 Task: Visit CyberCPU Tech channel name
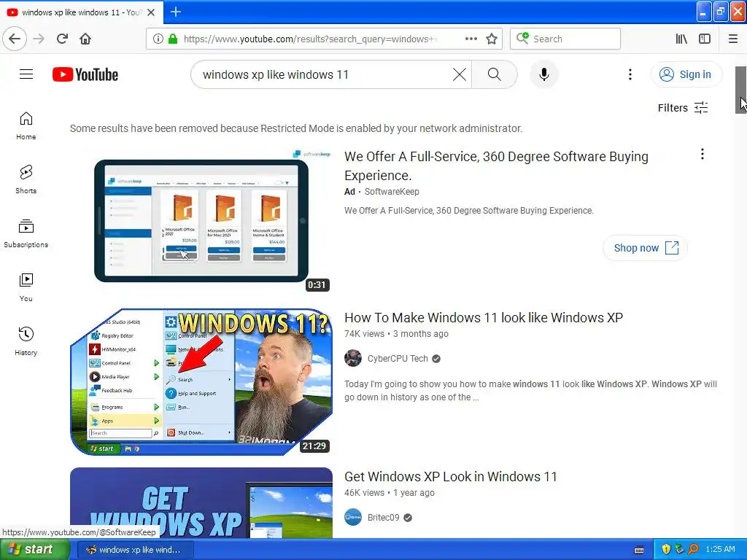coord(398,359)
